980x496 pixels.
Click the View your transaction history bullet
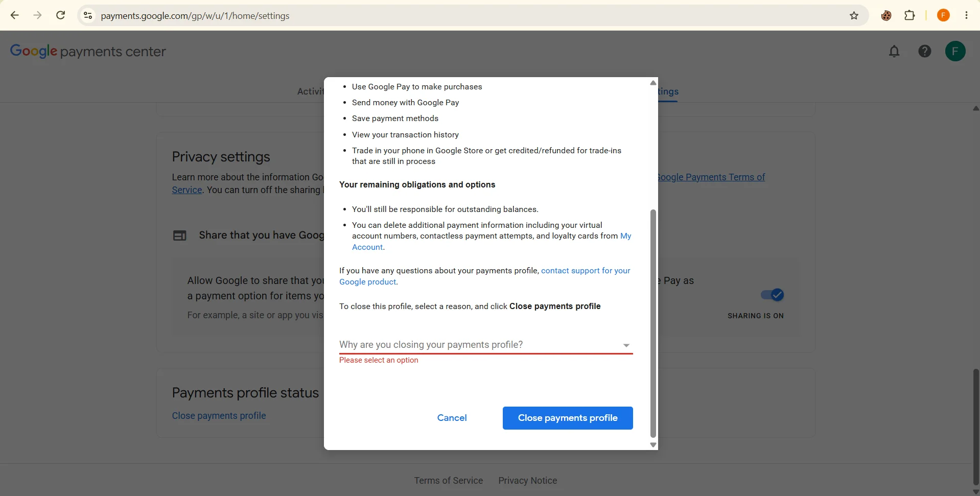click(x=405, y=135)
